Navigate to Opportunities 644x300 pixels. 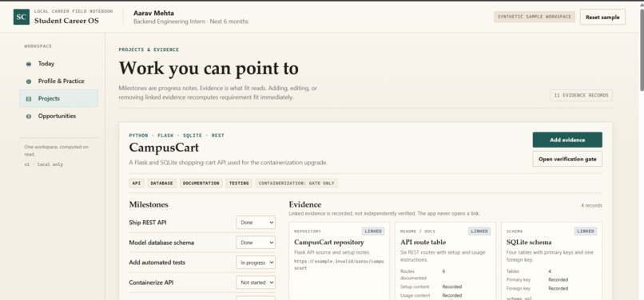pos(59,116)
